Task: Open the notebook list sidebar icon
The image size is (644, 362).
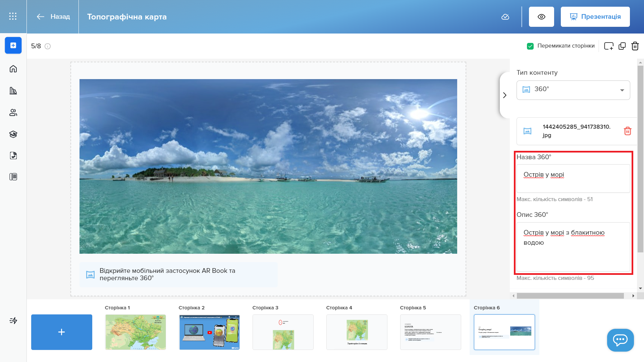Action: tap(13, 177)
